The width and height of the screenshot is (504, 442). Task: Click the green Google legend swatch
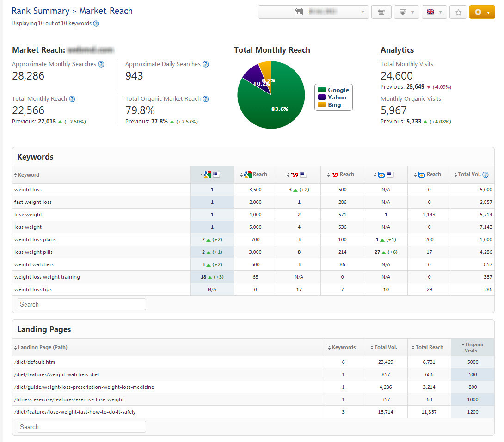321,90
